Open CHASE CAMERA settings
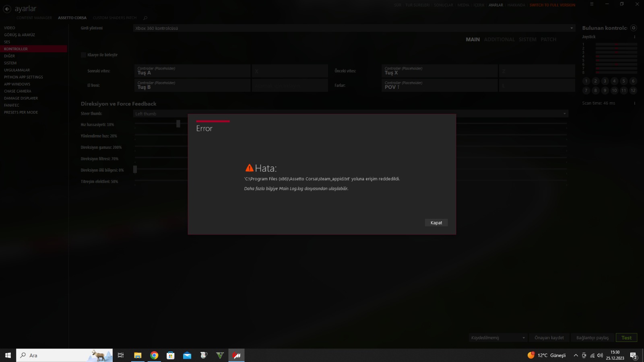Viewport: 644px width, 362px height. tap(34, 91)
